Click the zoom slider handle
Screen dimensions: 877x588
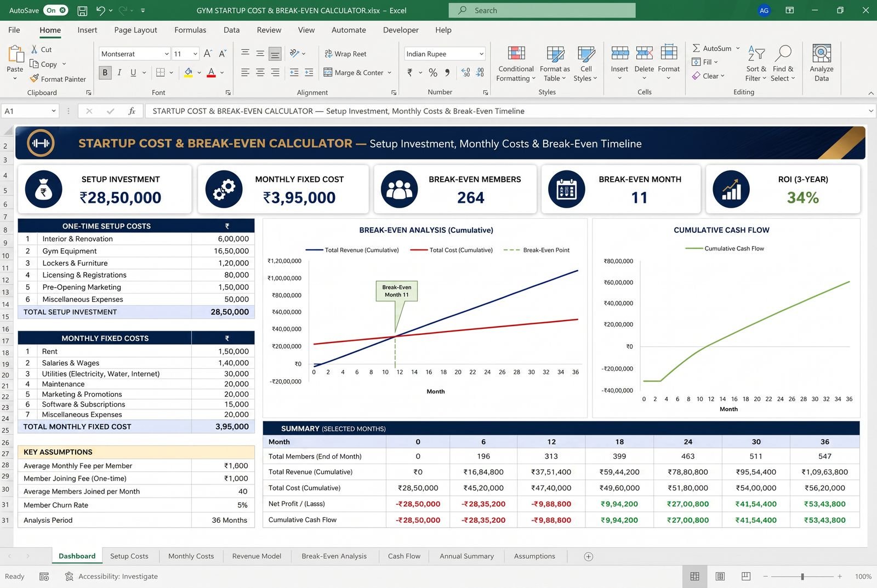[x=802, y=576]
